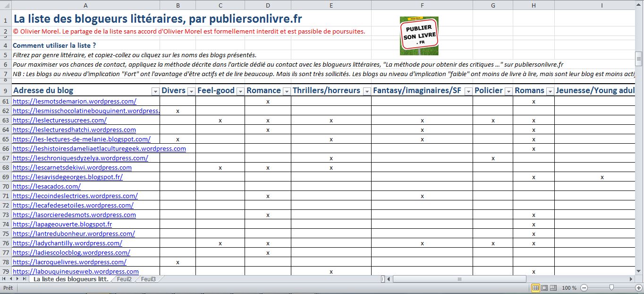Click the vertical scrollbar thumb
644x294 pixels.
pyautogui.click(x=639, y=59)
